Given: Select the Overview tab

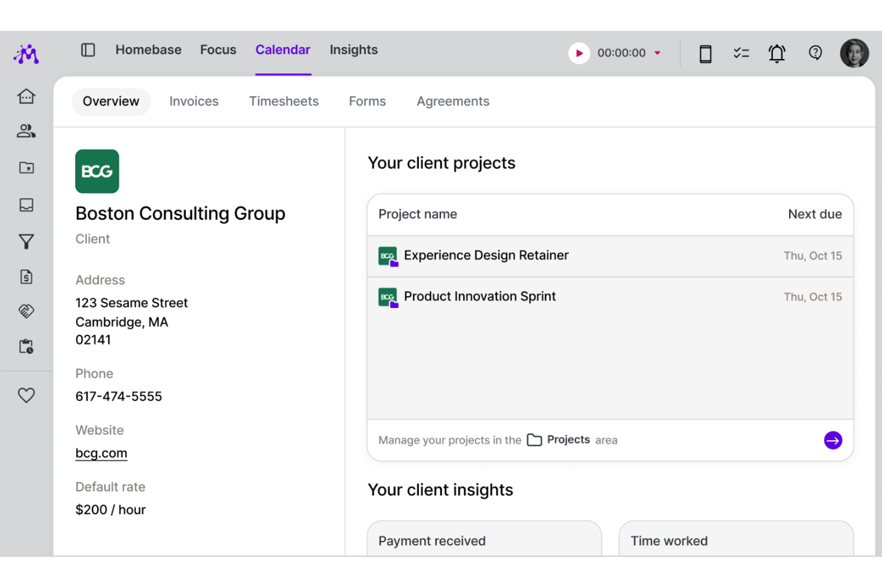Looking at the screenshot, I should tap(111, 101).
